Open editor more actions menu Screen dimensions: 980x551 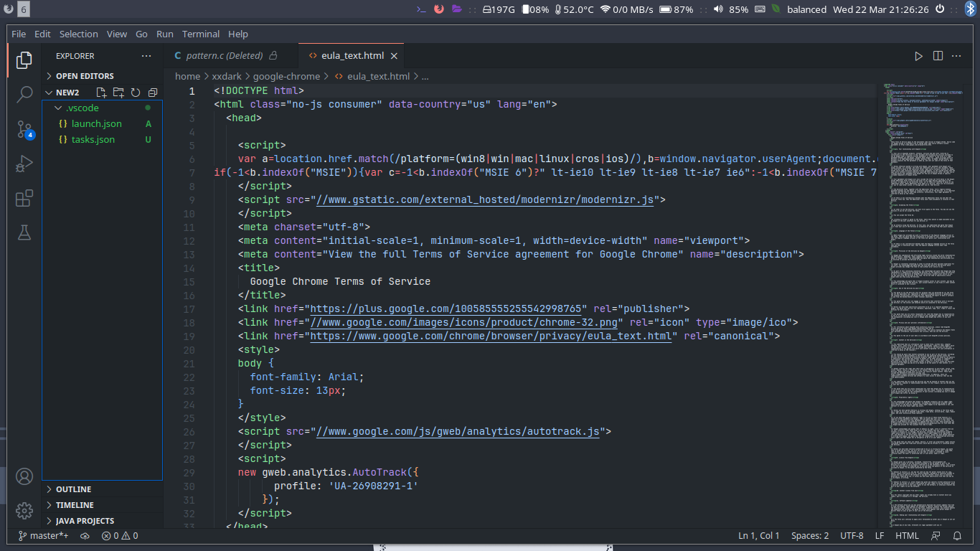pyautogui.click(x=957, y=56)
